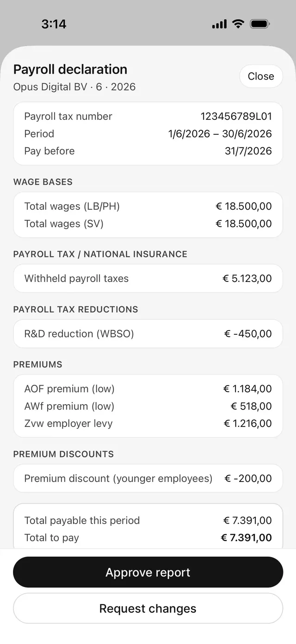Tap the 3:14 clock in status bar
The image size is (296, 644).
click(54, 24)
